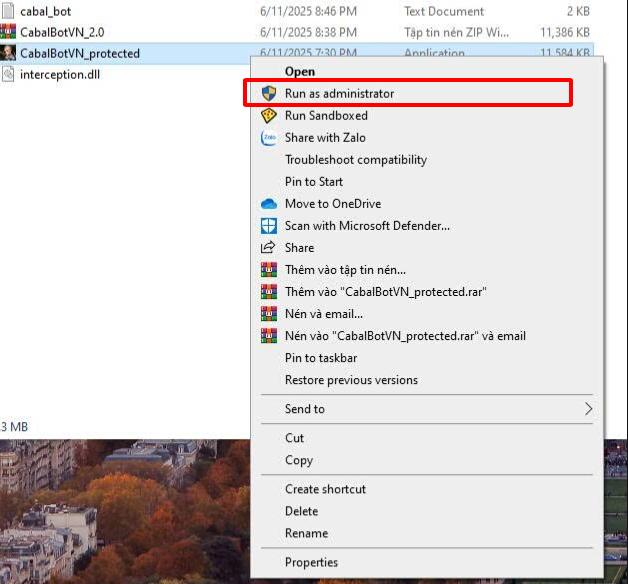Image resolution: width=628 pixels, height=584 pixels.
Task: Choose Pin to Start
Action: point(314,182)
